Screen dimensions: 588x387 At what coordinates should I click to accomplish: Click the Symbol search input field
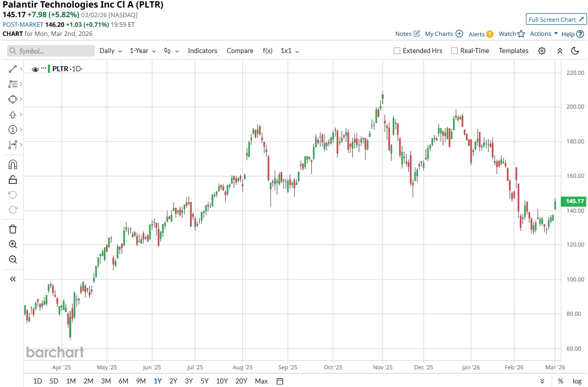tap(51, 51)
